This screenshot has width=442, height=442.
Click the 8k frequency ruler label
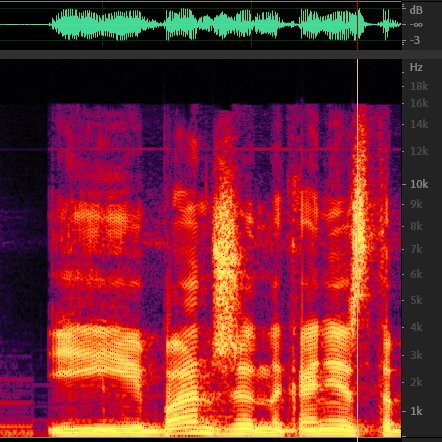(416, 226)
